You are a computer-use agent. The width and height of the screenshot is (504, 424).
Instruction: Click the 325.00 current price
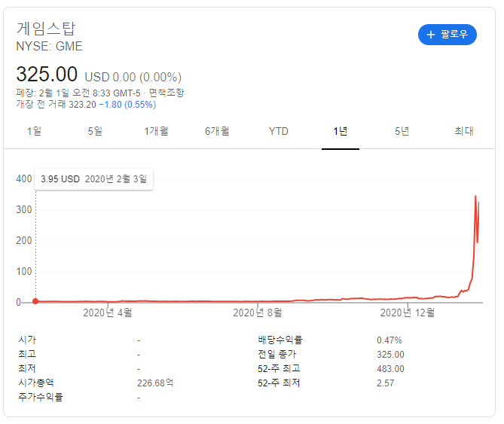pos(47,75)
